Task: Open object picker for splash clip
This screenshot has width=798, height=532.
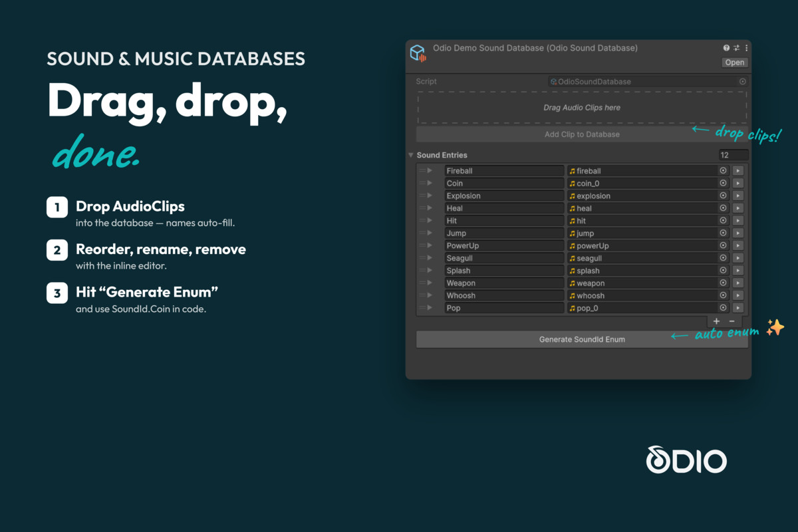Action: 724,271
